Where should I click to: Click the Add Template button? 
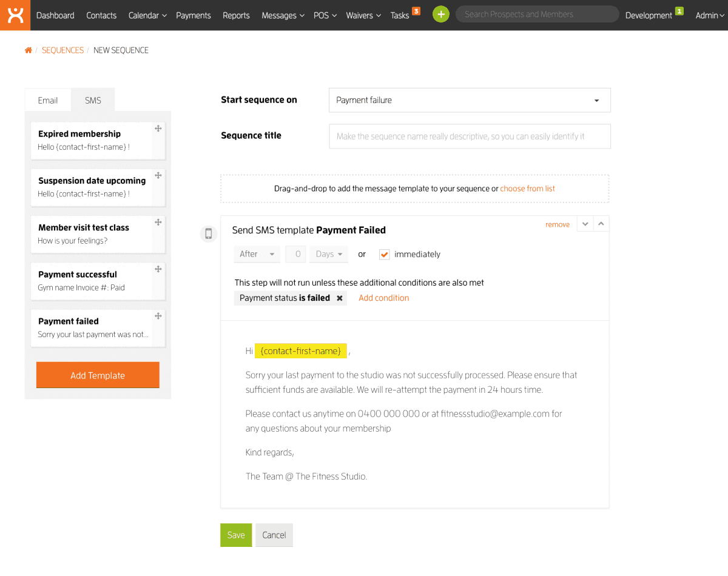(98, 375)
